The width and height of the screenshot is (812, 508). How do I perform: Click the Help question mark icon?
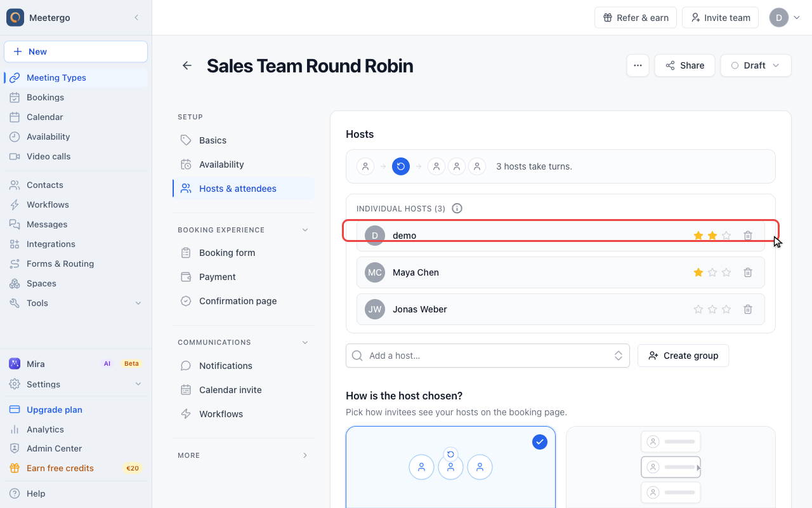(x=15, y=493)
